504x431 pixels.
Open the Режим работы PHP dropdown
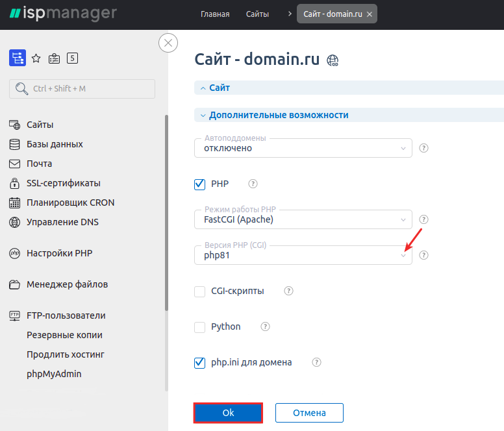point(303,219)
